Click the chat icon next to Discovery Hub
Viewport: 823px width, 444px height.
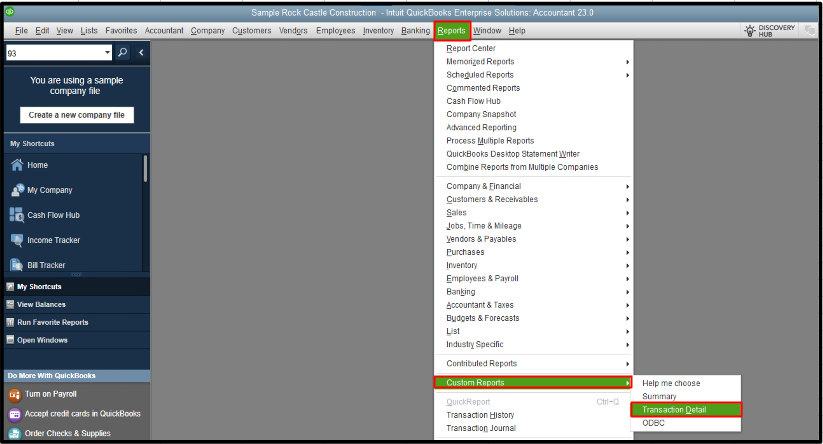[x=809, y=30]
